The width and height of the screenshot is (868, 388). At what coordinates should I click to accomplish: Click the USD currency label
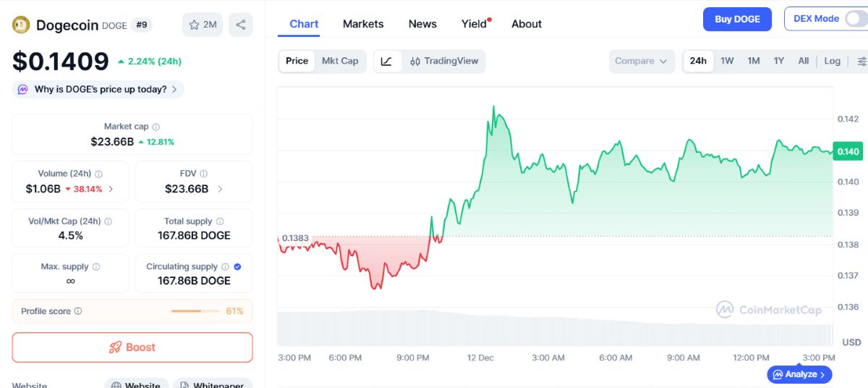(x=851, y=342)
